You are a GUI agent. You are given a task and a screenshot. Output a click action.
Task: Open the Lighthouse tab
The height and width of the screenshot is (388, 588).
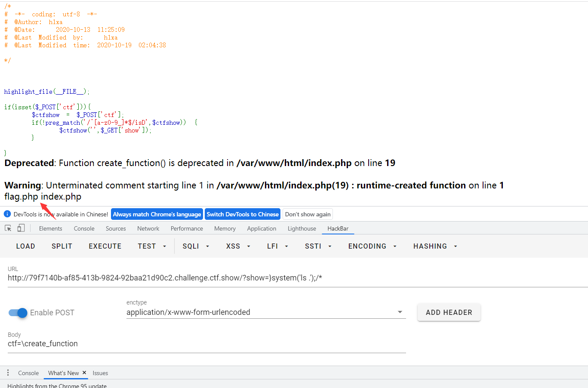click(302, 228)
